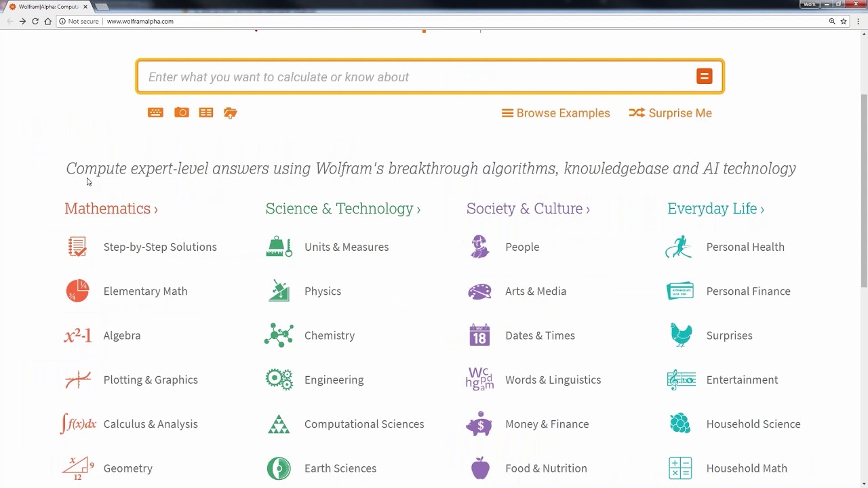Open the Plotting & Graphics link
This screenshot has width=868, height=488.
(151, 380)
